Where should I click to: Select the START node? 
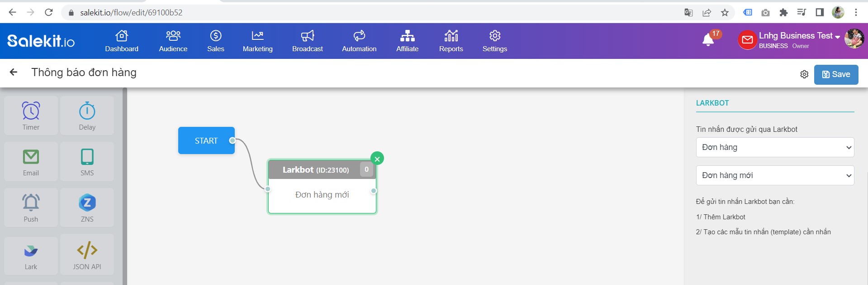[206, 140]
